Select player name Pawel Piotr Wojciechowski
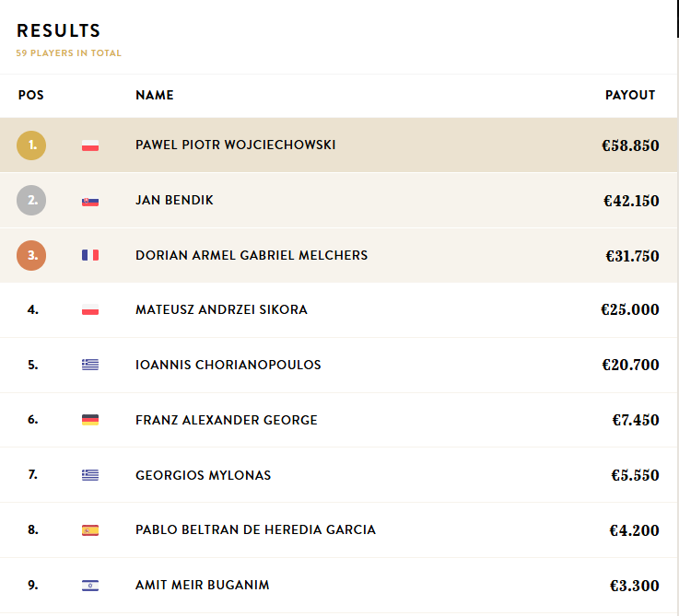 point(235,145)
